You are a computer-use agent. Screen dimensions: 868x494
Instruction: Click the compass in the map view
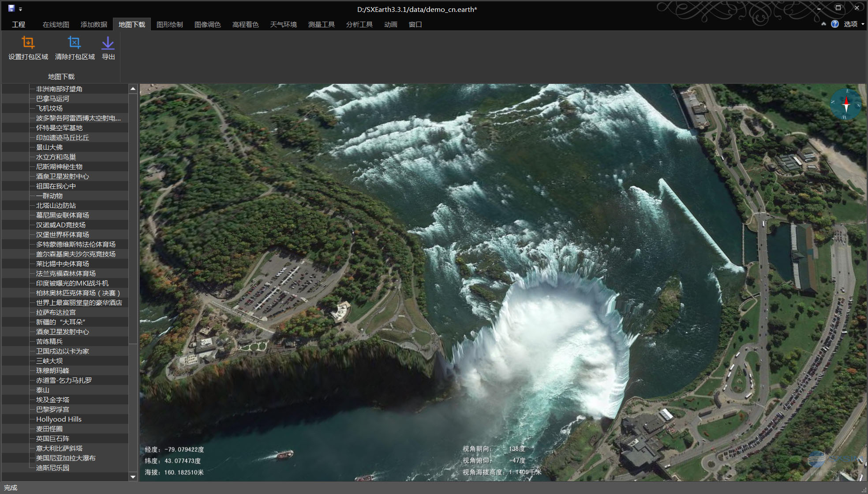(846, 104)
